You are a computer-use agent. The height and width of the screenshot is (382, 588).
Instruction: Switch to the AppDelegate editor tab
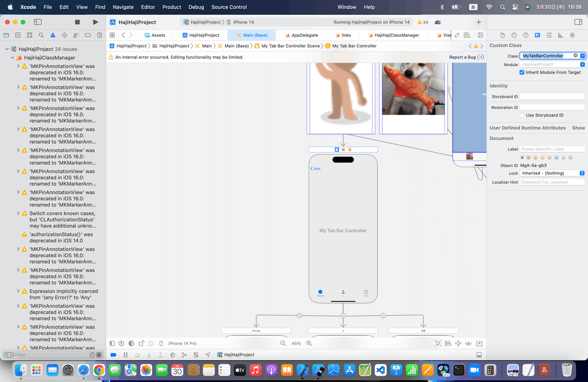click(x=301, y=35)
